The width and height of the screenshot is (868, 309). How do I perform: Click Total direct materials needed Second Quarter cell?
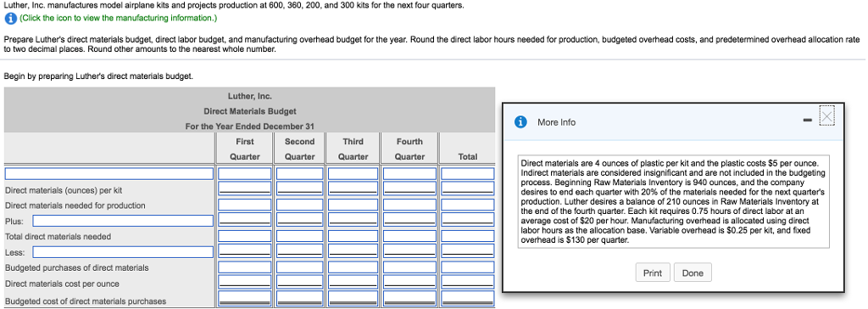tap(299, 236)
